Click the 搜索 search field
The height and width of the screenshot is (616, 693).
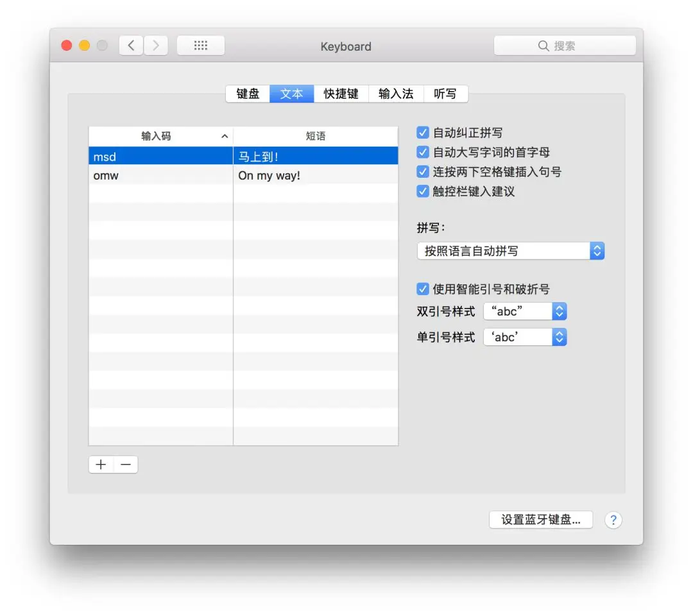(x=565, y=46)
